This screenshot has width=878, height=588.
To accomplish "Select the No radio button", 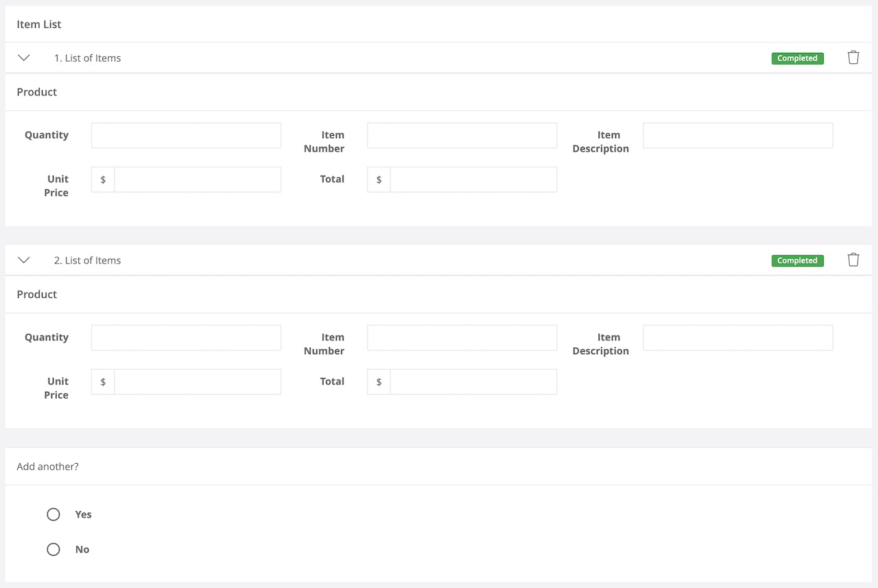I will pyautogui.click(x=54, y=549).
